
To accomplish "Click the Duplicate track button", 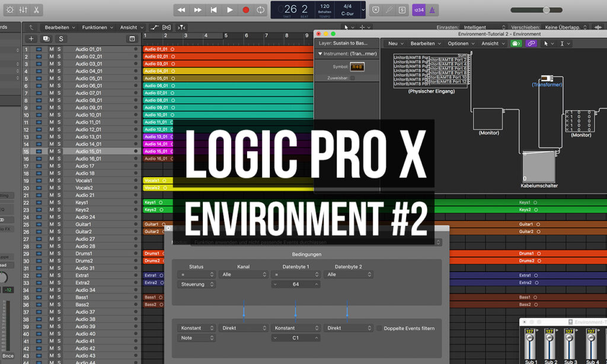I will pos(46,39).
